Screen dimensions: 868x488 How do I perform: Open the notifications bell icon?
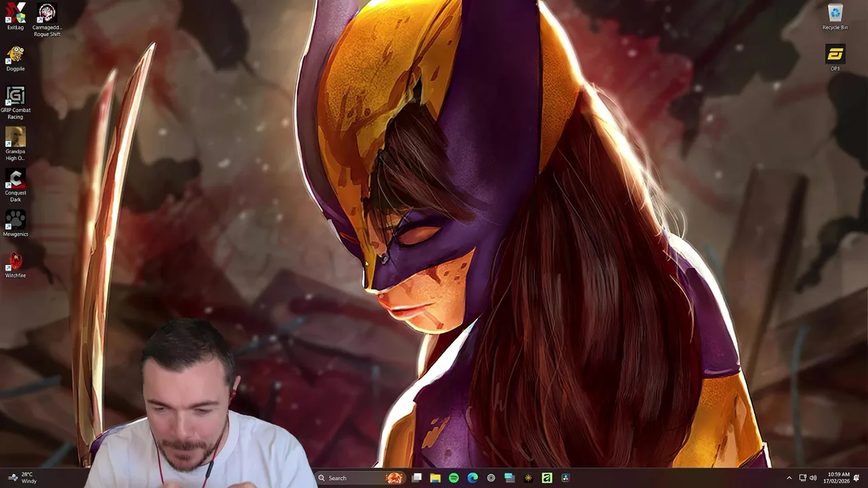pyautogui.click(x=856, y=478)
